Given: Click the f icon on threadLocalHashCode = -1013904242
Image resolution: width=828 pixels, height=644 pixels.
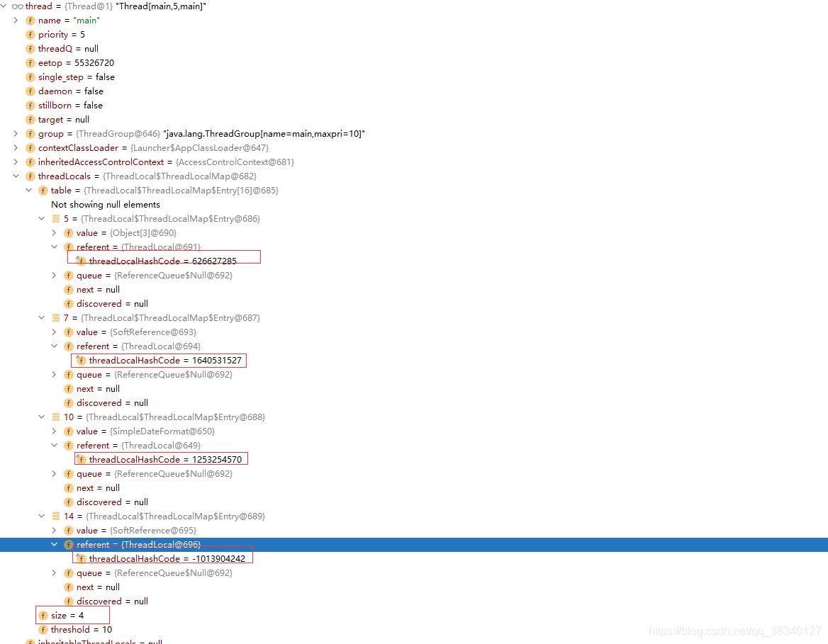Looking at the screenshot, I should point(81,558).
